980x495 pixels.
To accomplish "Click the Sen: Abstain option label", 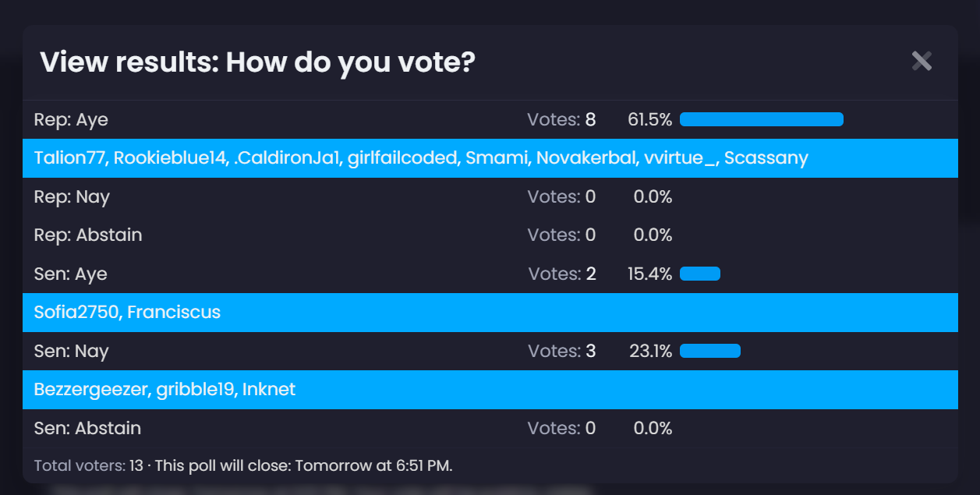I will [88, 429].
